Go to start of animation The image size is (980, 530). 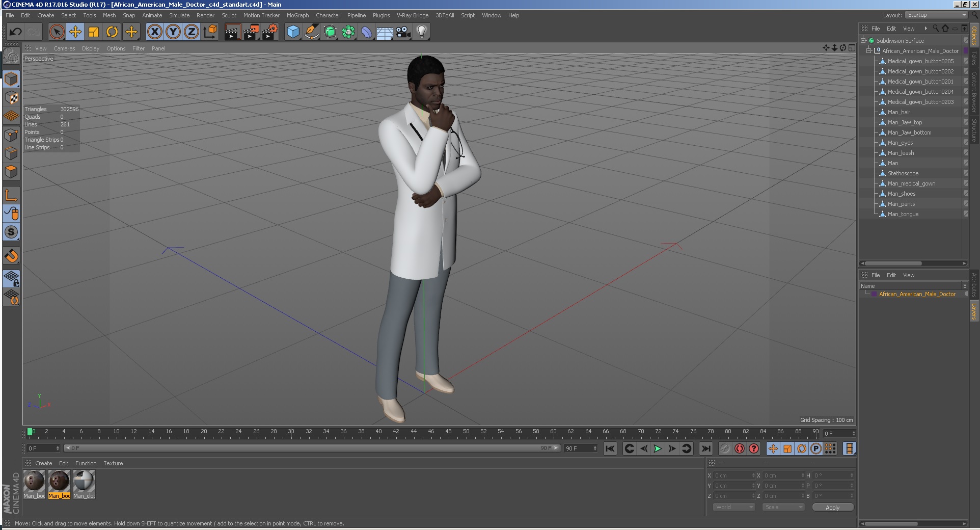(x=610, y=448)
